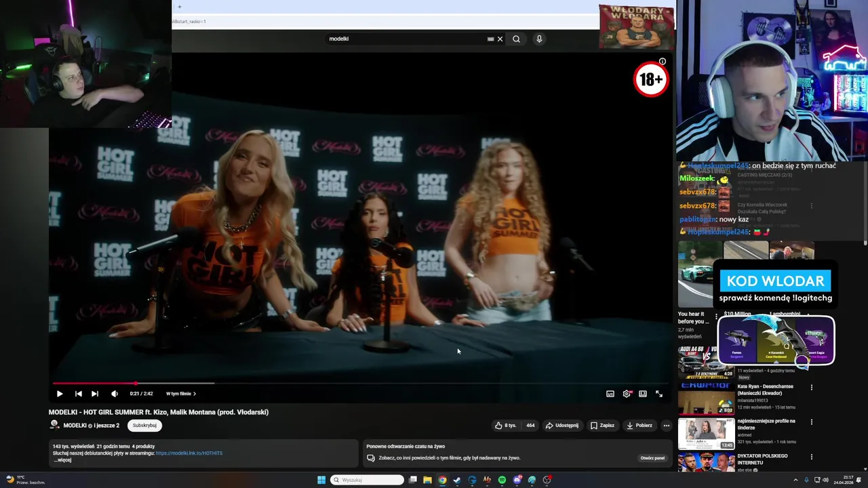The width and height of the screenshot is (868, 488).
Task: Open the Audi A4 B8 VS thumbnail
Action: click(706, 362)
